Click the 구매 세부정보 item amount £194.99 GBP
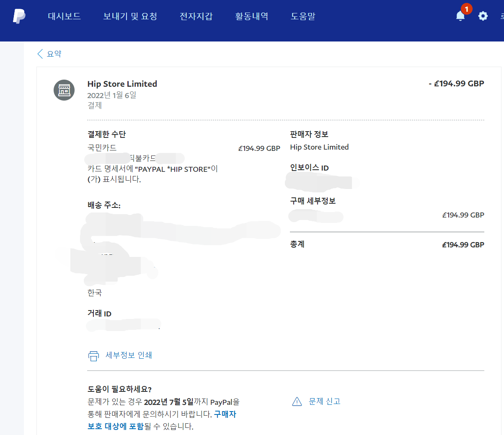Screen dimensions: 504x435 pyautogui.click(x=463, y=215)
